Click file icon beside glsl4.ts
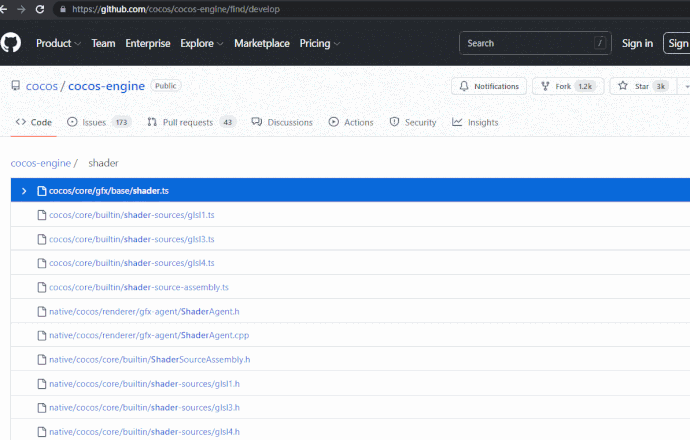This screenshot has height=440, width=690. click(x=42, y=263)
